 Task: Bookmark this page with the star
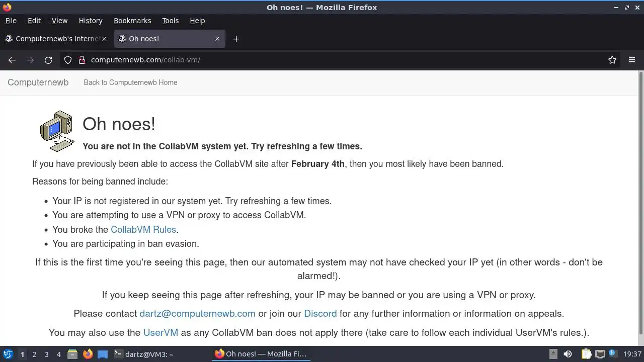[x=612, y=60]
